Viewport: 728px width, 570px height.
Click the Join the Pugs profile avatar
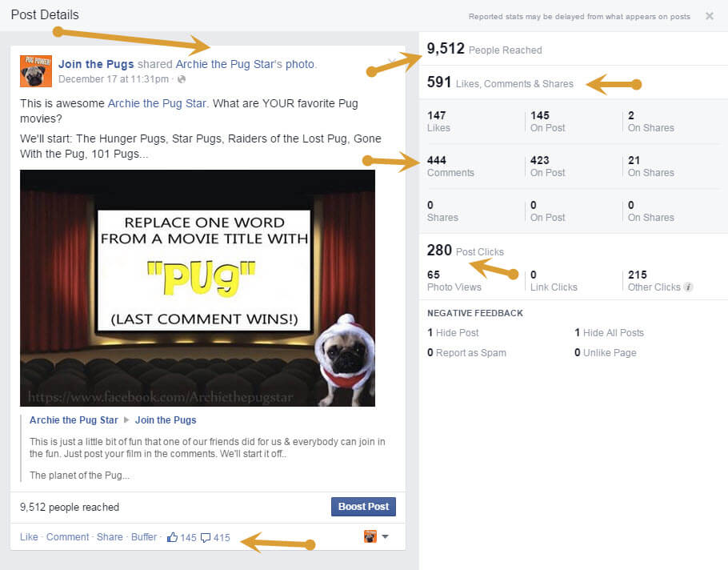36,71
